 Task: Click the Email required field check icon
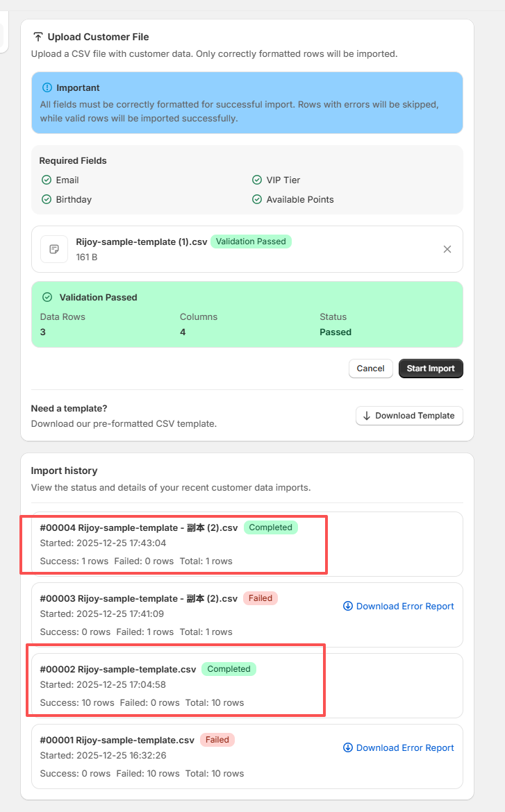point(47,180)
